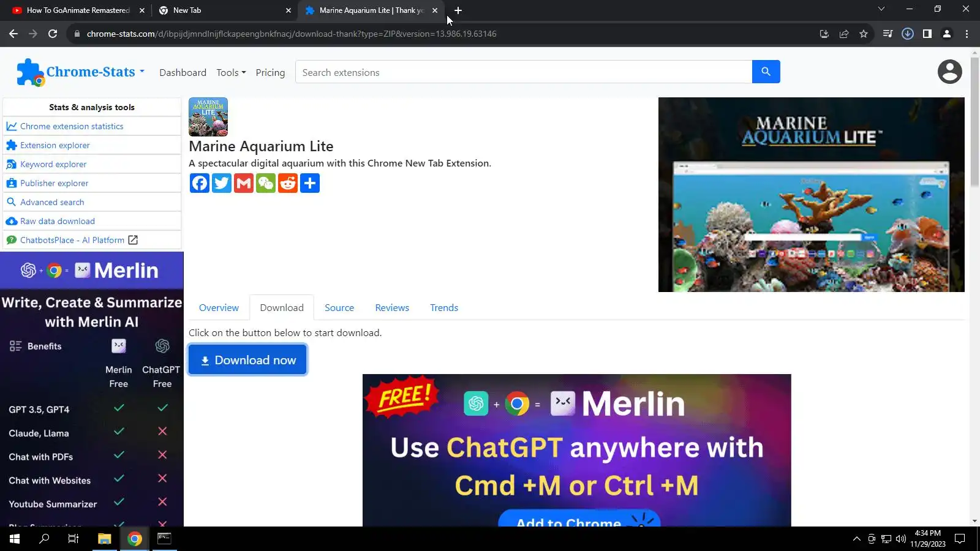Bookmark this page with the star icon
Image resolution: width=980 pixels, height=551 pixels.
click(x=864, y=34)
